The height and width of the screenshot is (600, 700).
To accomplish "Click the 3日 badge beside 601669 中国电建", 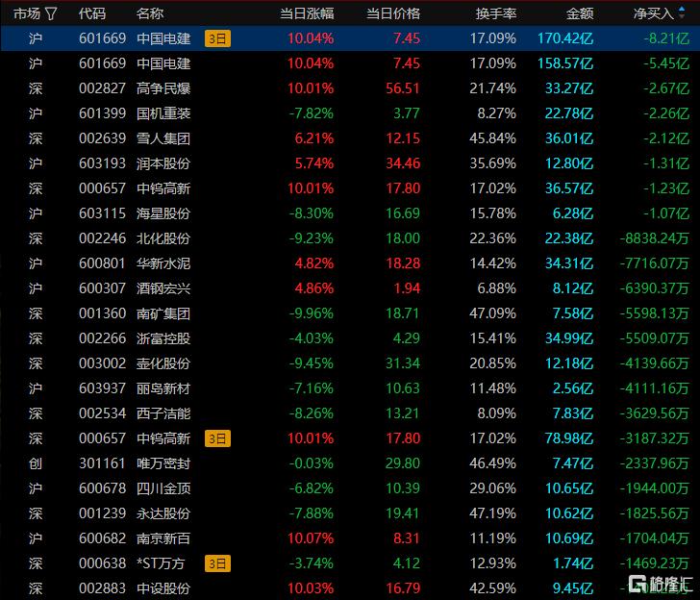I will coord(217,38).
